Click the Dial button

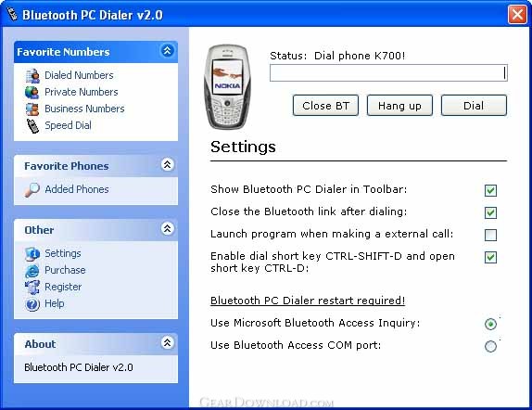pos(474,106)
